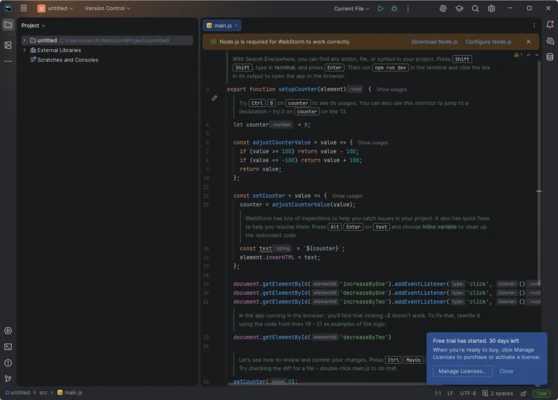
Task: Go to previous highlighted error arrow
Action: [x=528, y=55]
